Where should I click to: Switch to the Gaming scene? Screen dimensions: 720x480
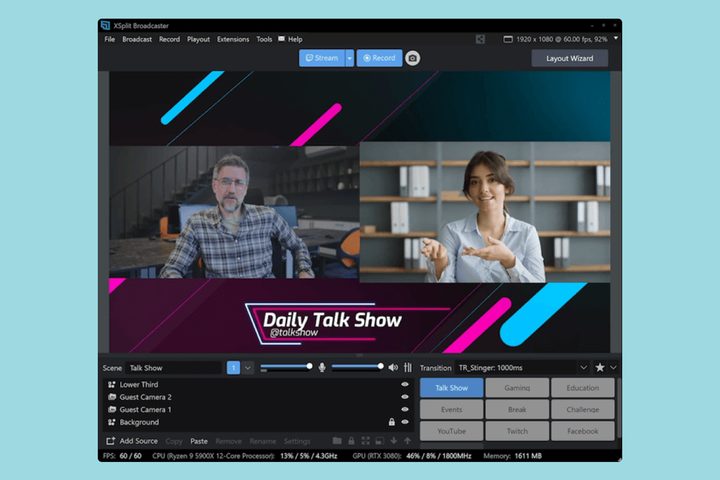click(517, 387)
